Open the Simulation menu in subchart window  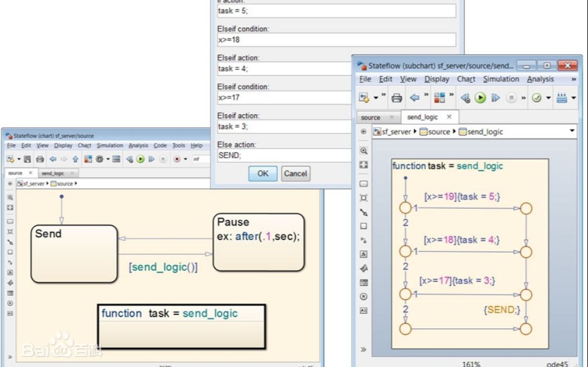(x=501, y=79)
